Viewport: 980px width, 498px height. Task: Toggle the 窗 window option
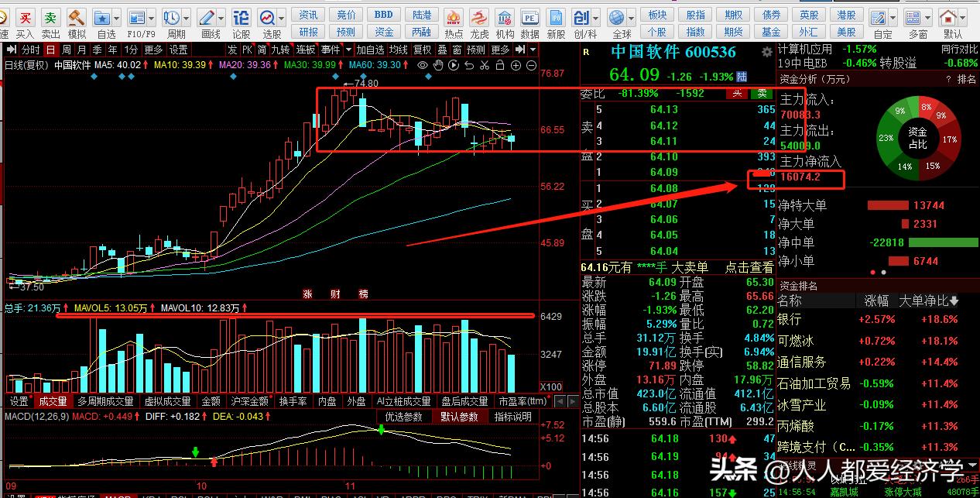coord(456,50)
